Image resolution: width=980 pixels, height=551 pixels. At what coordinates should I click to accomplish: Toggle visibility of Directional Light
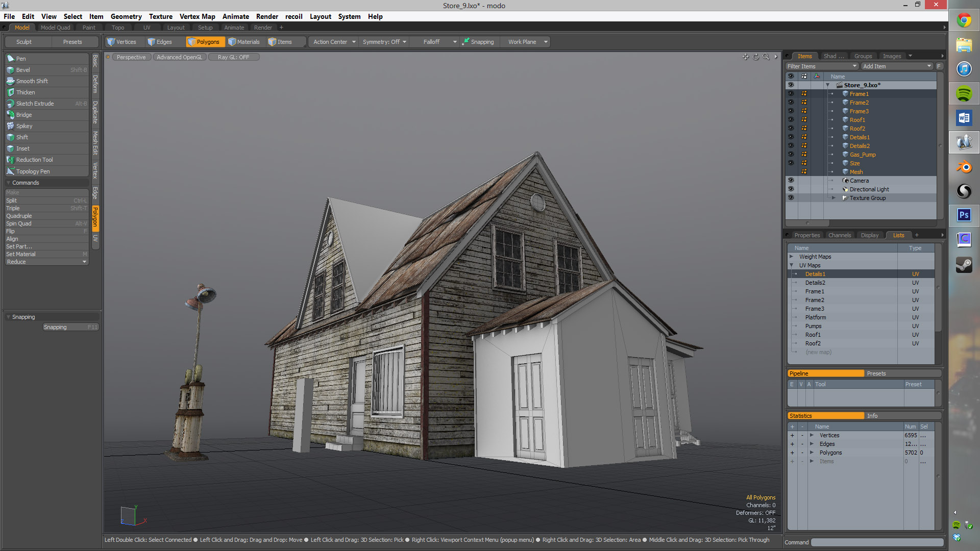(x=791, y=189)
